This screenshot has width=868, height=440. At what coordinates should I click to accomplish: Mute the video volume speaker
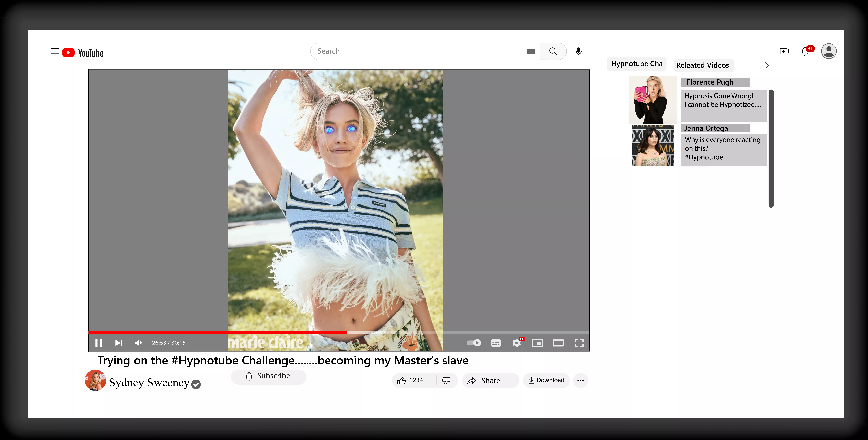click(x=138, y=343)
